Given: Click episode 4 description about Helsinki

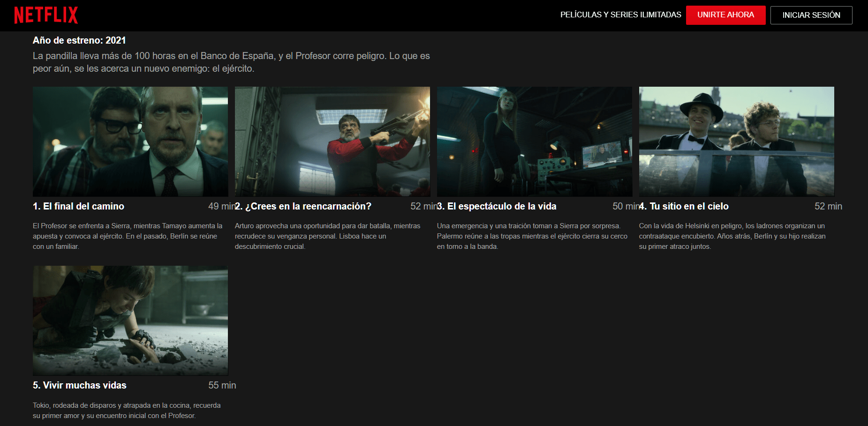Looking at the screenshot, I should (732, 236).
